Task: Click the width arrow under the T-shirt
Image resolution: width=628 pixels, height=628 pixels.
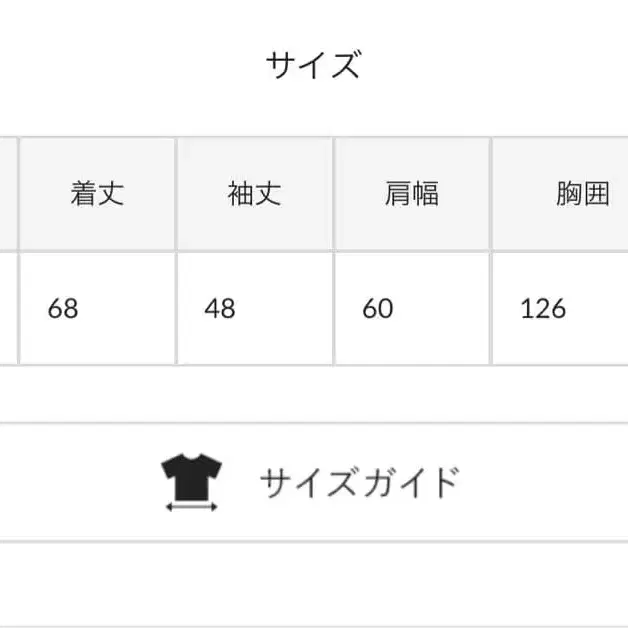Action: point(190,507)
